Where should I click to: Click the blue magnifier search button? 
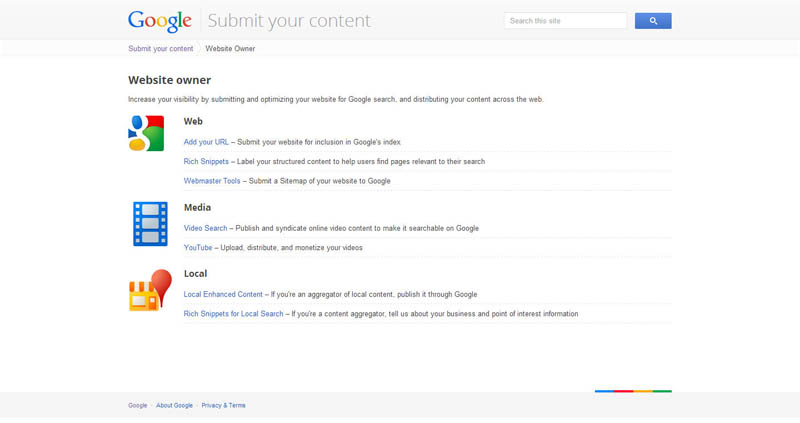tap(653, 21)
